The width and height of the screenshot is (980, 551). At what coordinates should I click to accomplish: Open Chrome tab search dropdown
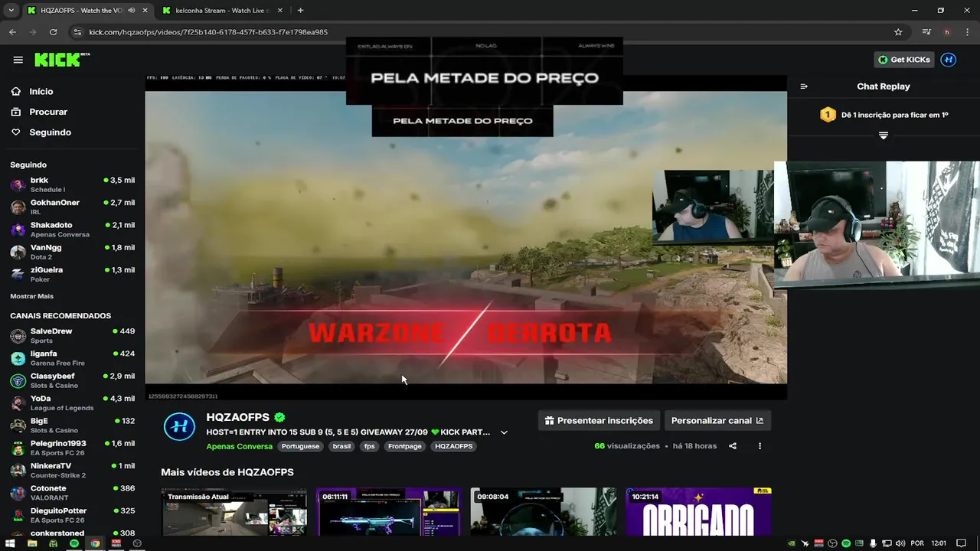(x=11, y=11)
